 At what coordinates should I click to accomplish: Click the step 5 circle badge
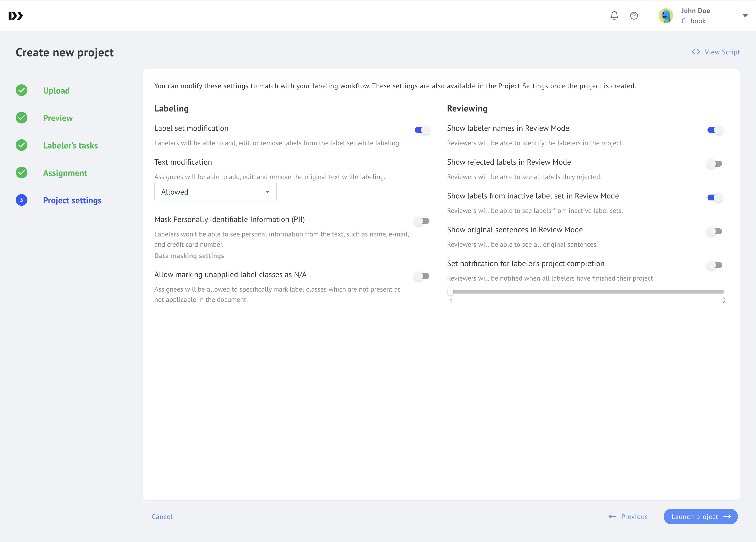tap(22, 200)
